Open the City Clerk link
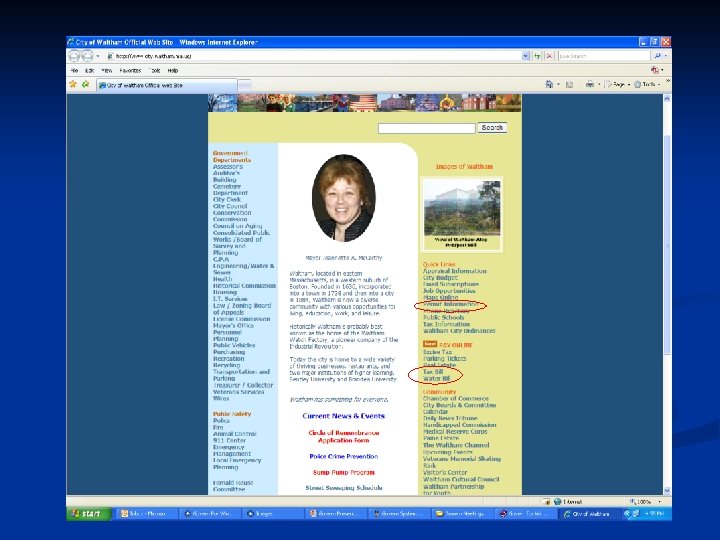720x540 pixels. [x=227, y=200]
